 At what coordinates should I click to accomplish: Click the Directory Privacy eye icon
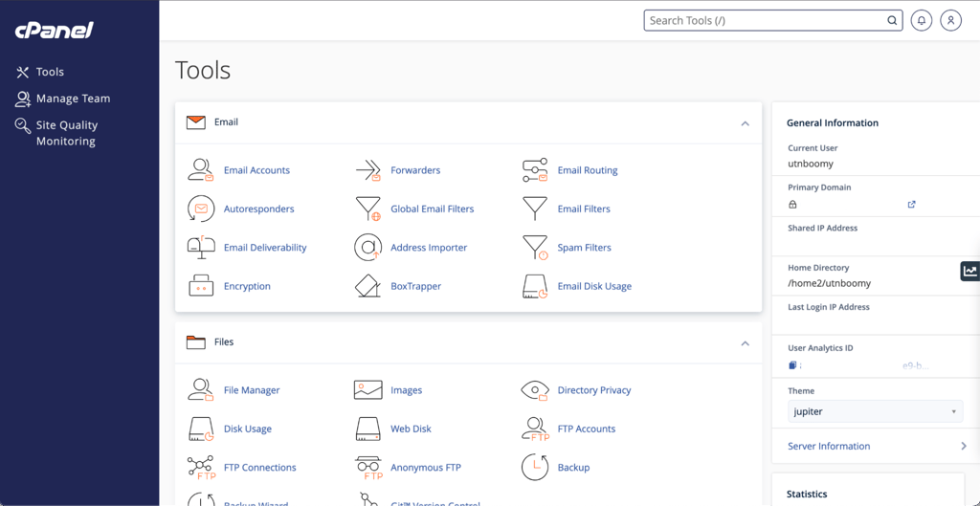click(535, 390)
